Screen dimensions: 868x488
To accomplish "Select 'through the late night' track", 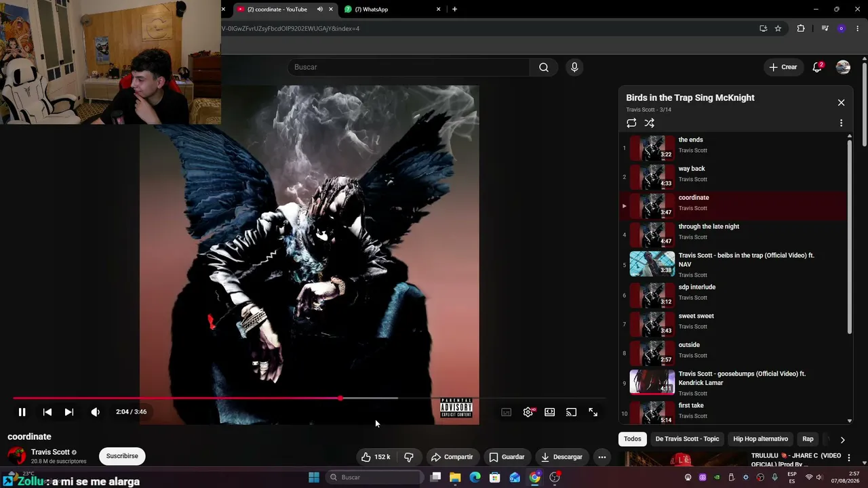I will [734, 235].
